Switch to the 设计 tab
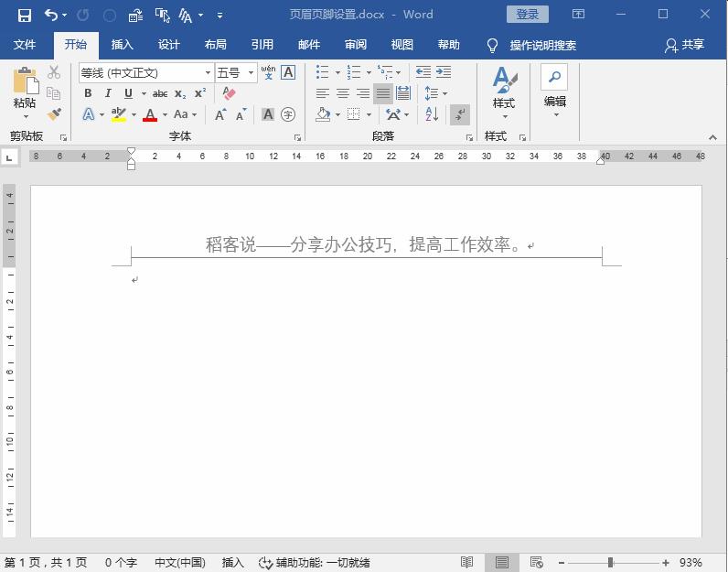The height and width of the screenshot is (572, 728). point(168,45)
